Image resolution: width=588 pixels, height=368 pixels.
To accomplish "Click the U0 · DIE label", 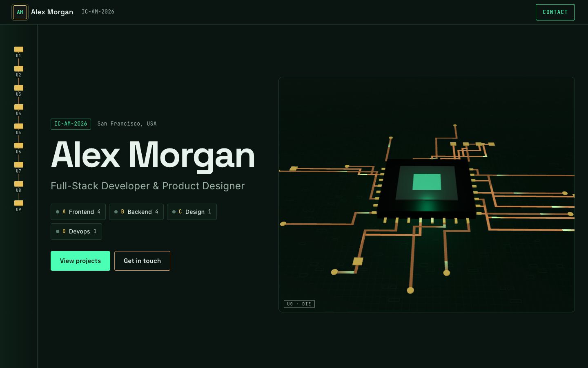I will (299, 304).
